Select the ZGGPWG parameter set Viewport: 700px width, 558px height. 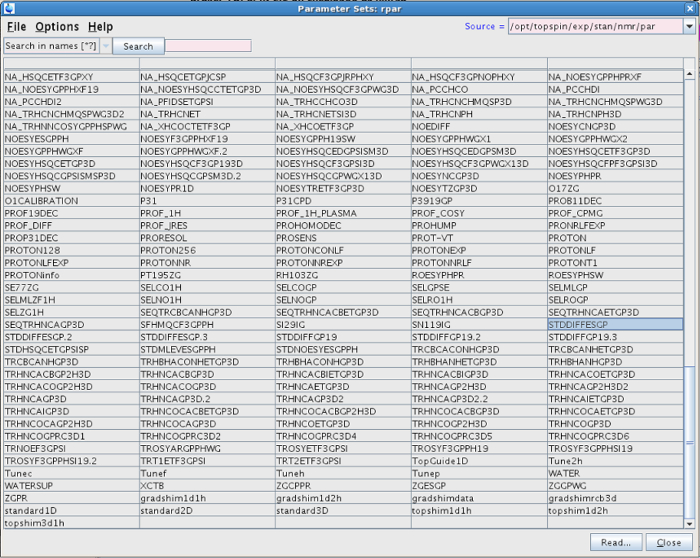pos(615,486)
